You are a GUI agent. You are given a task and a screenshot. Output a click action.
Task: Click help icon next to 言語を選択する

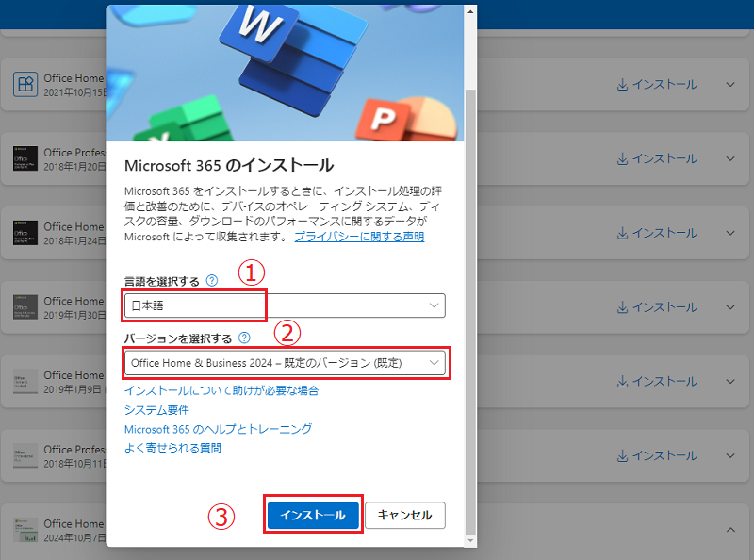211,281
